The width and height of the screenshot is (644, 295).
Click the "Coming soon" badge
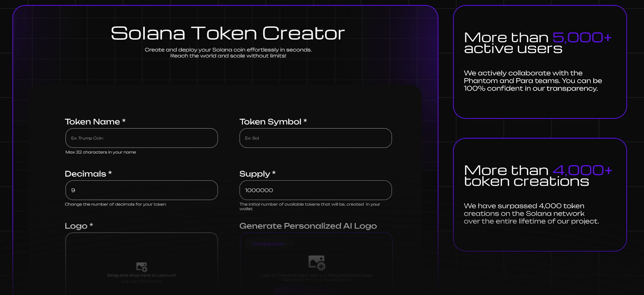(x=268, y=244)
